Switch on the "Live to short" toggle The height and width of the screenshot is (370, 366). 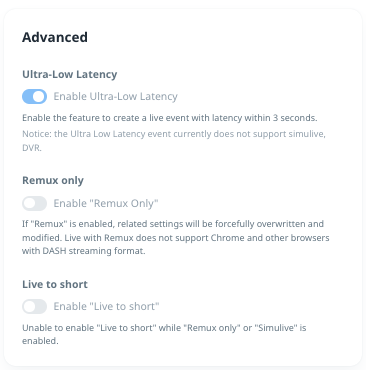[x=34, y=306]
